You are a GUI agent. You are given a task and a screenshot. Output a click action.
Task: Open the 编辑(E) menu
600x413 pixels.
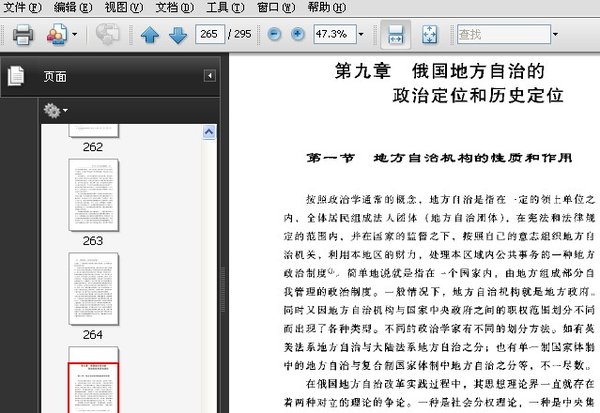73,7
